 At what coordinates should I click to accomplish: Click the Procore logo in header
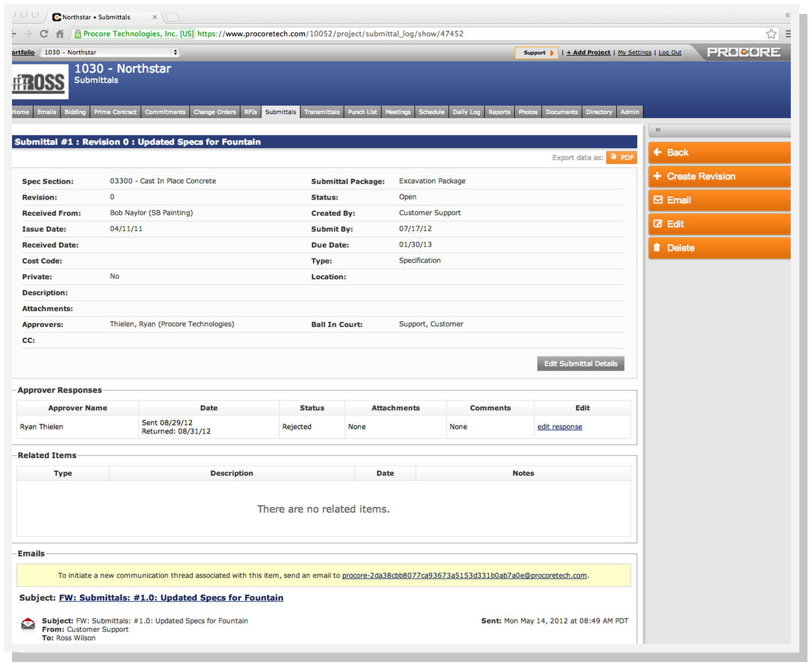click(x=743, y=52)
